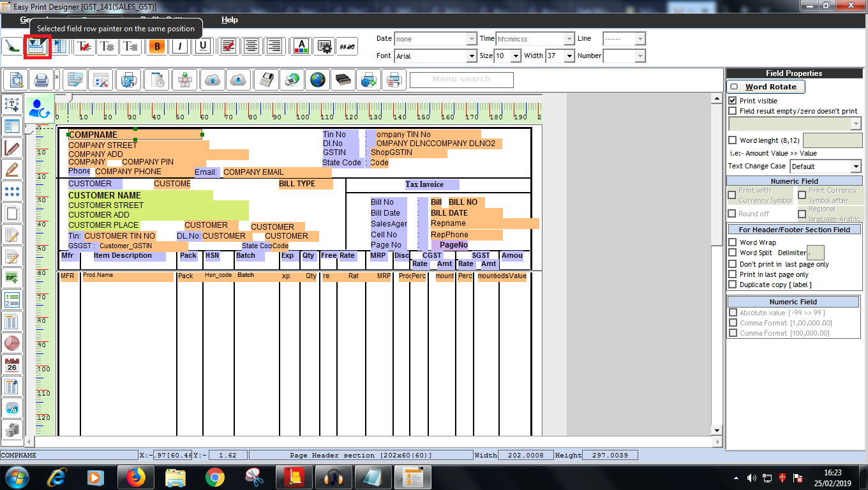Open barcode settings icon
868x490 pixels.
pos(324,46)
